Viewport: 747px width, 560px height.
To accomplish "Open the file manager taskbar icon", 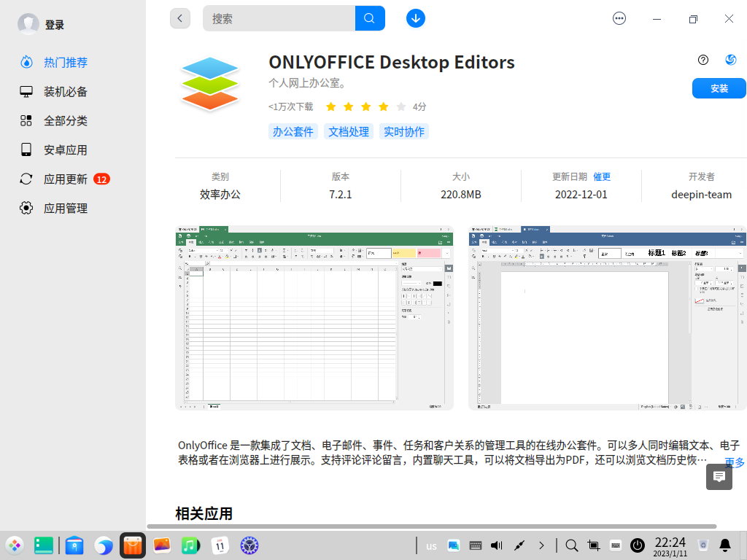I will click(74, 545).
